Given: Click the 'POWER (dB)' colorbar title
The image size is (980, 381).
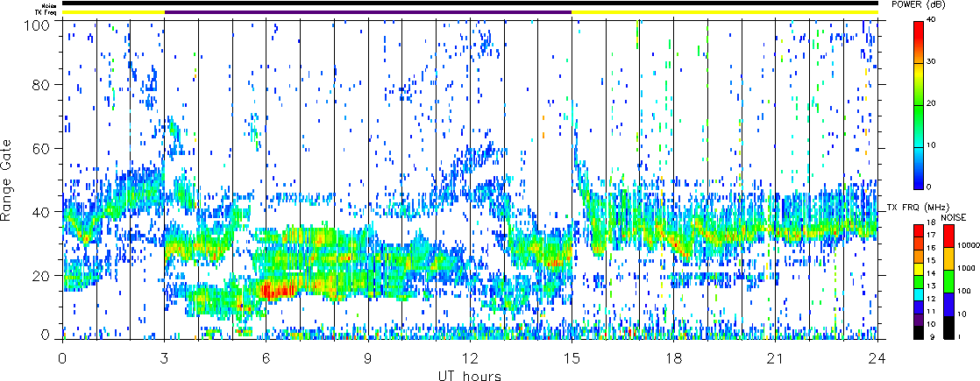Looking at the screenshot, I should coord(920,5).
